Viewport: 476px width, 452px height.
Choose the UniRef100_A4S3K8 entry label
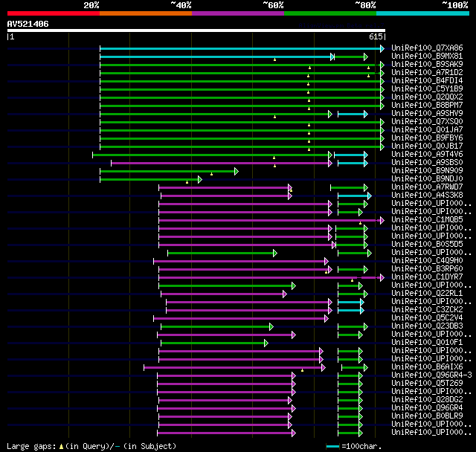click(x=427, y=196)
